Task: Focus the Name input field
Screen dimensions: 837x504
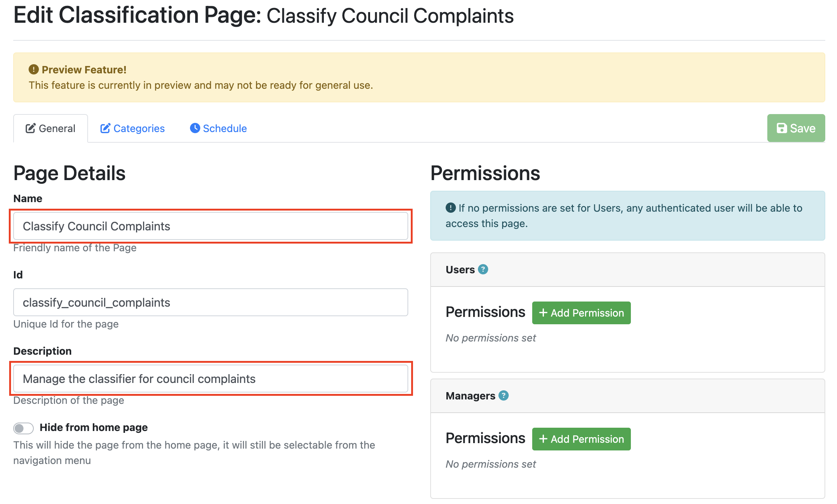Action: tap(211, 226)
